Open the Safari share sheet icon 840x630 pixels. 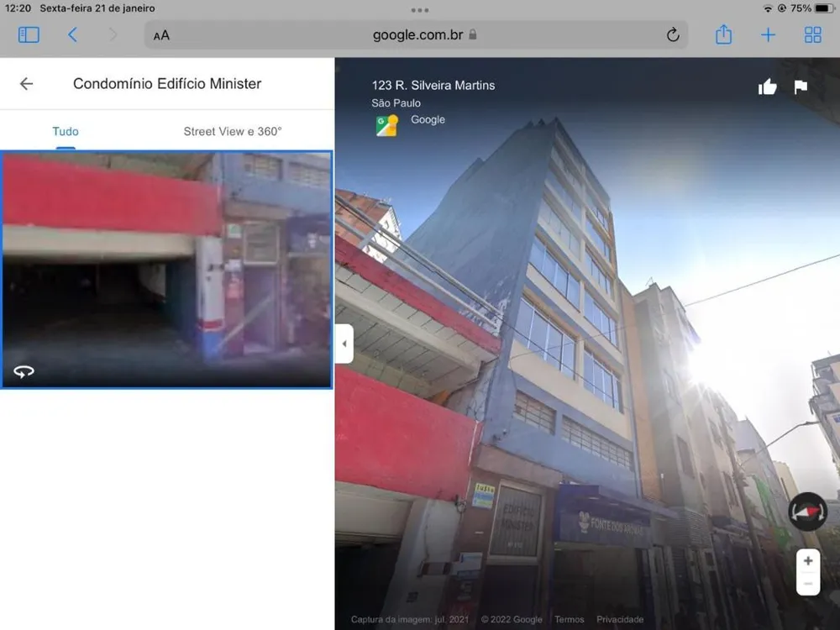pyautogui.click(x=723, y=34)
